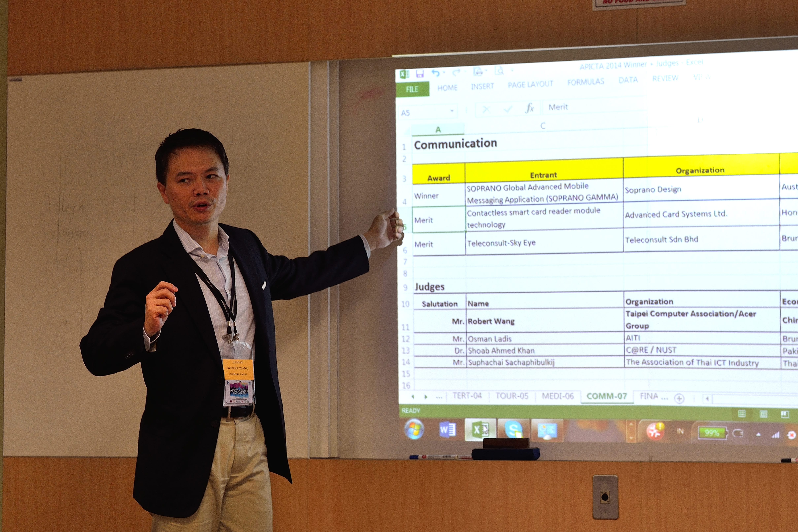The height and width of the screenshot is (532, 798).
Task: Click the horizontal scrollbar left arrow
Action: 707,399
